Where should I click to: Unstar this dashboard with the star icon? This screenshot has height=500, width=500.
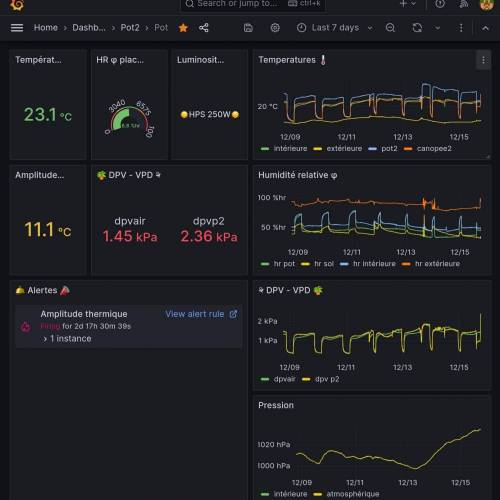pyautogui.click(x=183, y=28)
